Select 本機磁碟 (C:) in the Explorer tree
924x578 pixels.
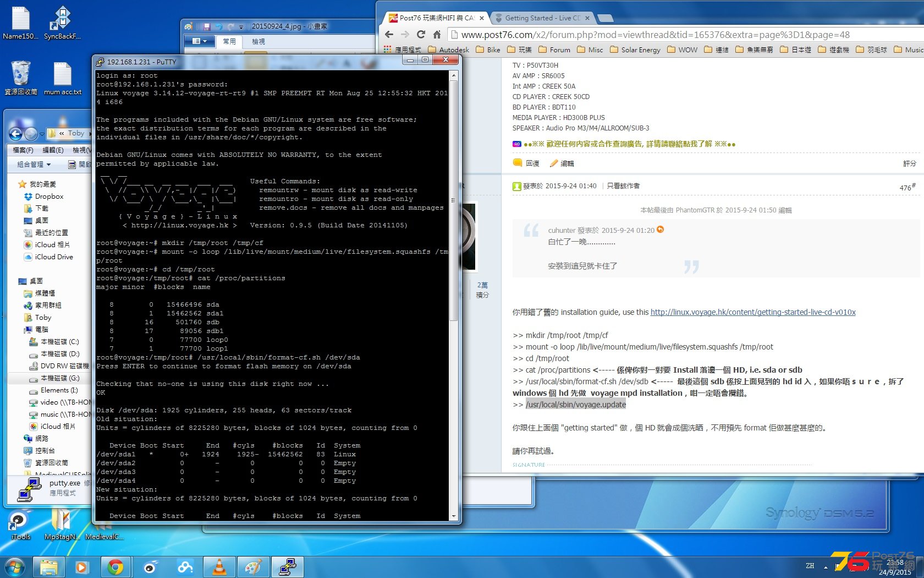tap(54, 341)
